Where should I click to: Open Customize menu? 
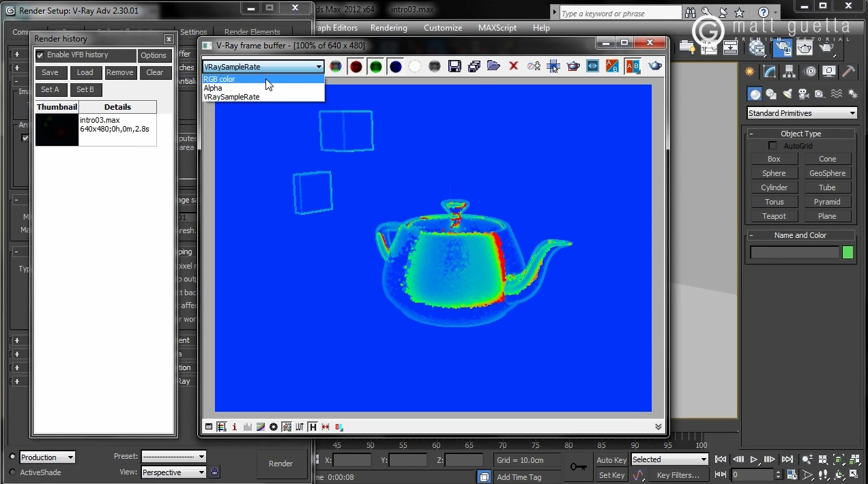[443, 28]
